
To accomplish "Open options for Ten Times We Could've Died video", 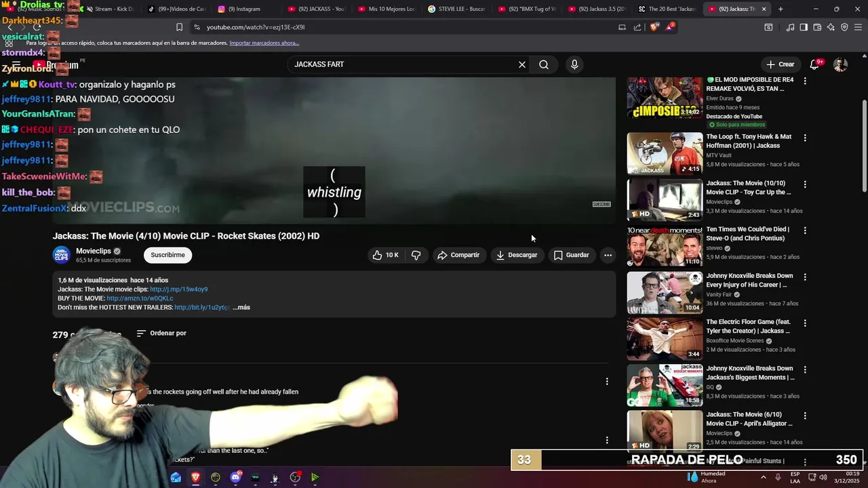I will click(805, 230).
